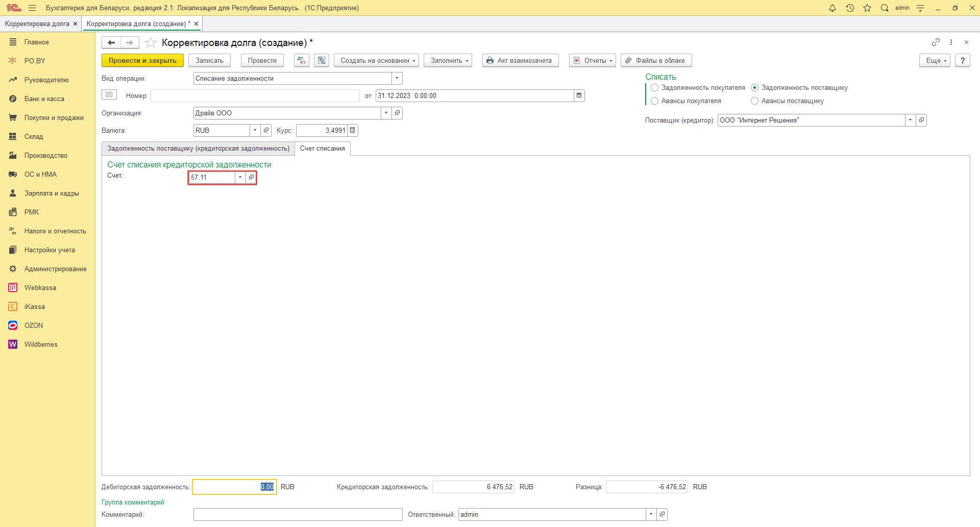This screenshot has height=527, width=980.
Task: Select Авансы покупателя radio button
Action: (x=654, y=101)
